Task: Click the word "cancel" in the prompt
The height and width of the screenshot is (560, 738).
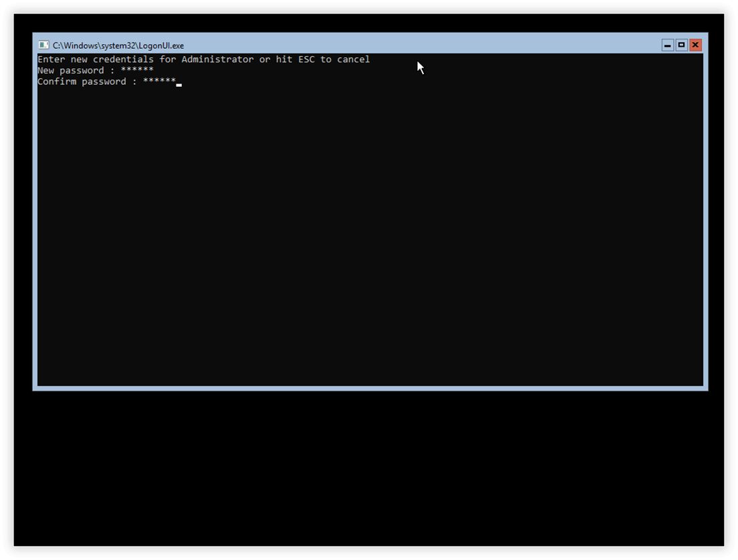Action: [x=354, y=59]
